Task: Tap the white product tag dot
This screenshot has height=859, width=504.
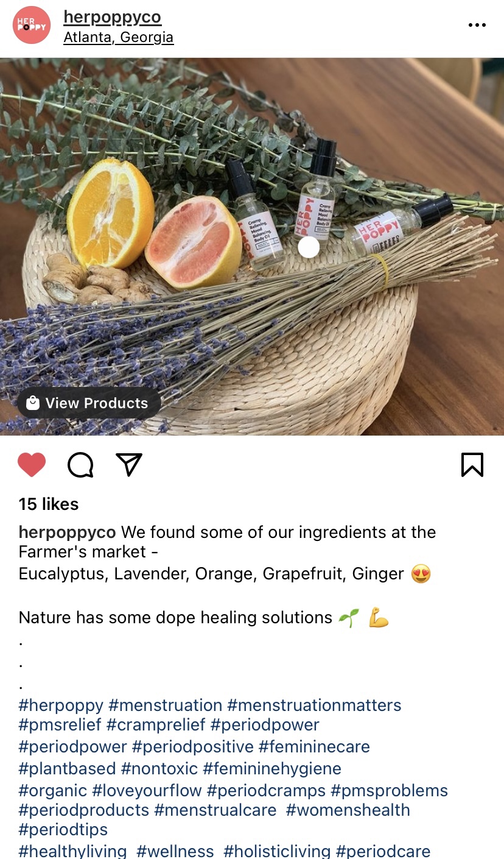Action: (x=309, y=247)
